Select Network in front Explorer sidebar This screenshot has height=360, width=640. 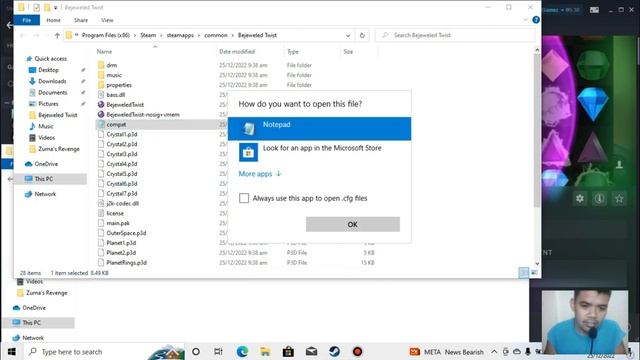tap(45, 194)
